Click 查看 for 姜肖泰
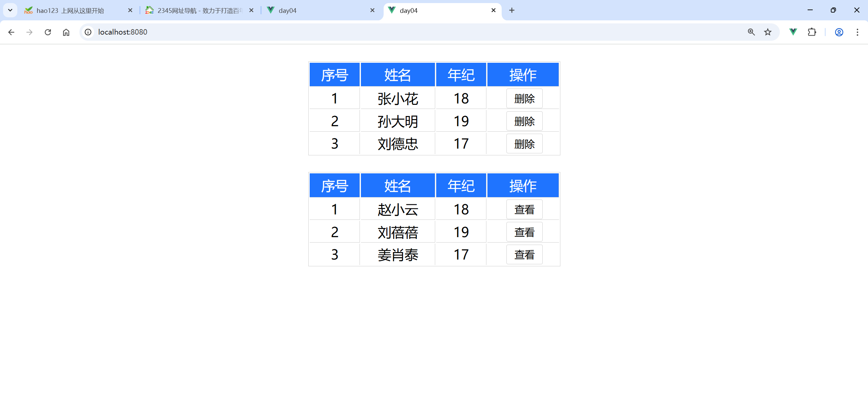The width and height of the screenshot is (868, 400). (524, 255)
